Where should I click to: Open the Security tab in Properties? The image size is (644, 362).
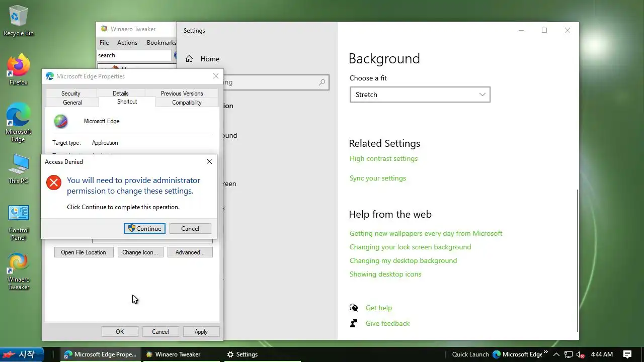click(x=71, y=94)
